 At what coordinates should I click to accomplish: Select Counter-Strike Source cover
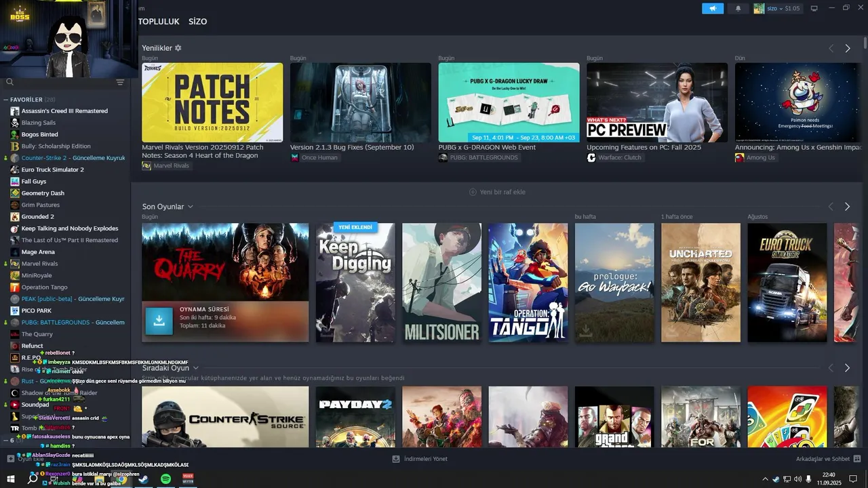[x=225, y=417]
